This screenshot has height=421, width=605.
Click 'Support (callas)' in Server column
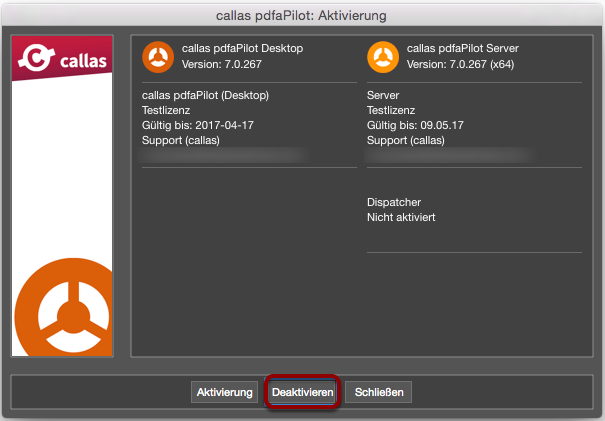[406, 140]
